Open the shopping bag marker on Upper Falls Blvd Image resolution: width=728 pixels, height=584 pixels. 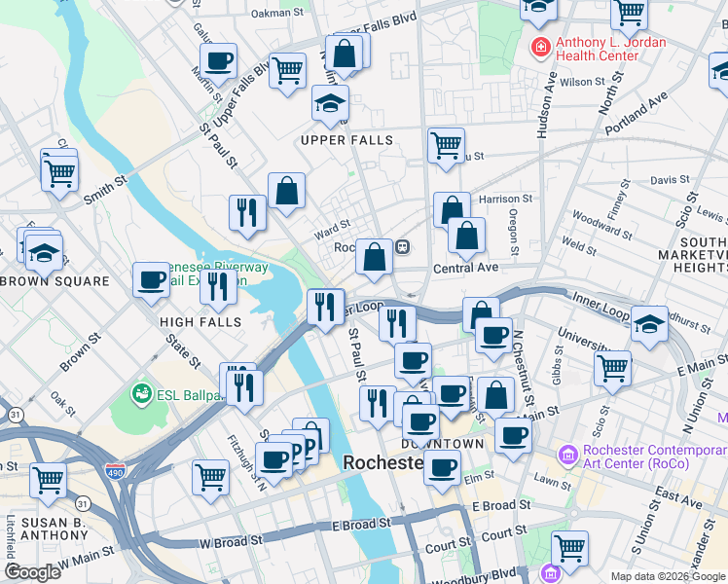click(x=344, y=54)
